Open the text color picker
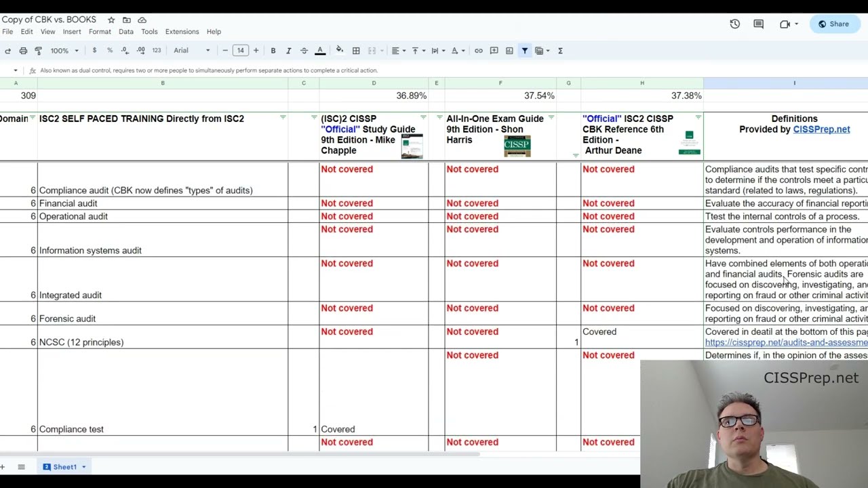868x488 pixels. (x=320, y=51)
